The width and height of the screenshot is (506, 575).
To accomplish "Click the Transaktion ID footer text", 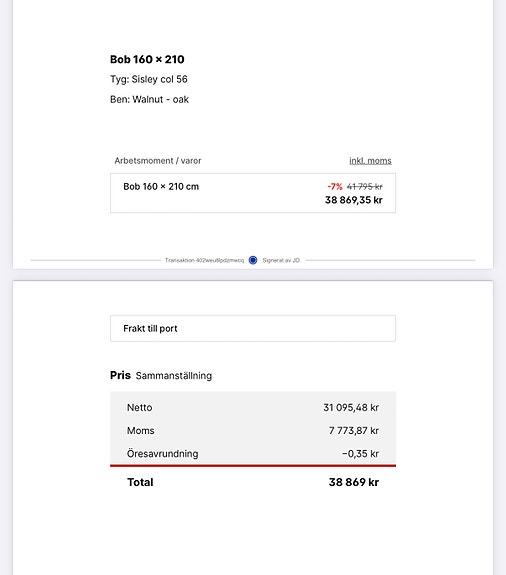I will [204, 260].
